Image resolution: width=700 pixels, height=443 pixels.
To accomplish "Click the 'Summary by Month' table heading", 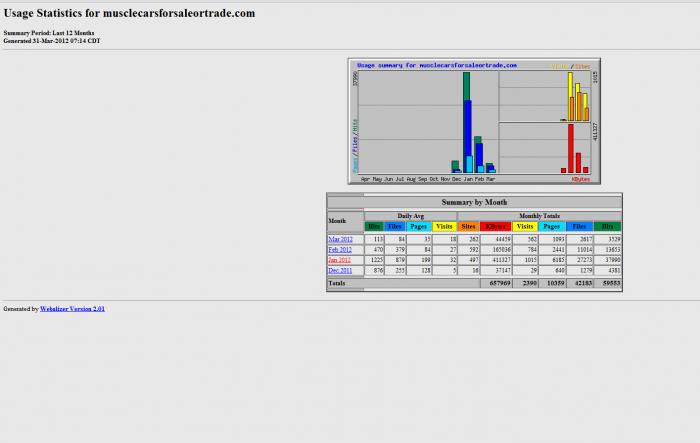I will pos(474,202).
